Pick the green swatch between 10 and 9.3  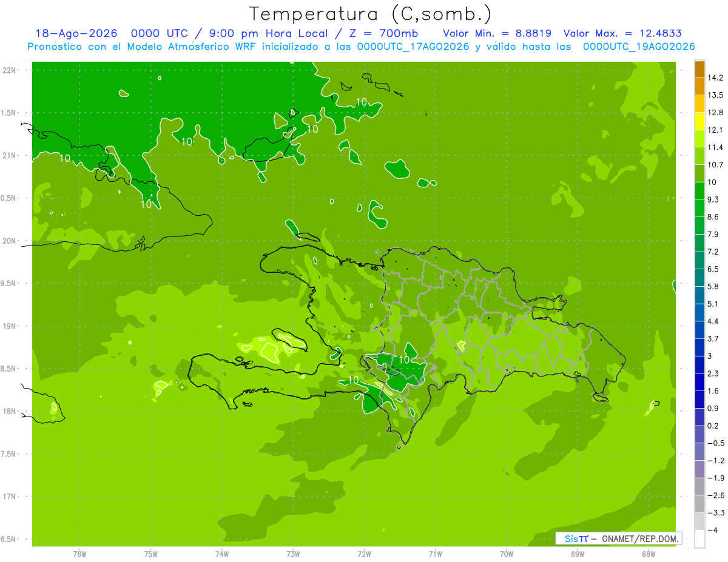pos(699,190)
